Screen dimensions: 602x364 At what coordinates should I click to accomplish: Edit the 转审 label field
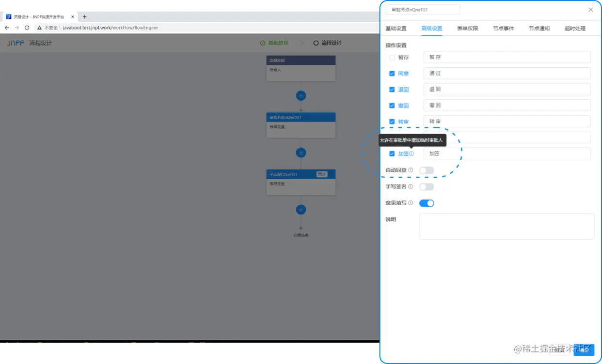[x=507, y=121]
